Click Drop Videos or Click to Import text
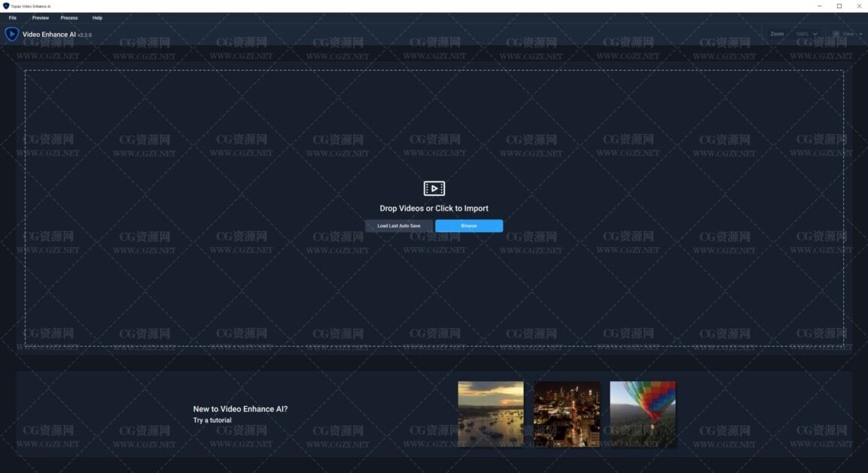Image resolution: width=868 pixels, height=473 pixels. 434,209
